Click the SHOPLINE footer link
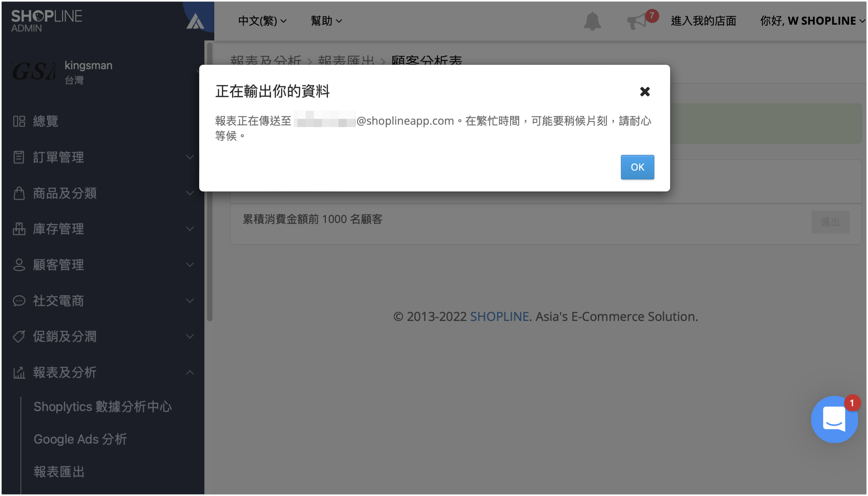This screenshot has height=496, width=868. pos(499,317)
